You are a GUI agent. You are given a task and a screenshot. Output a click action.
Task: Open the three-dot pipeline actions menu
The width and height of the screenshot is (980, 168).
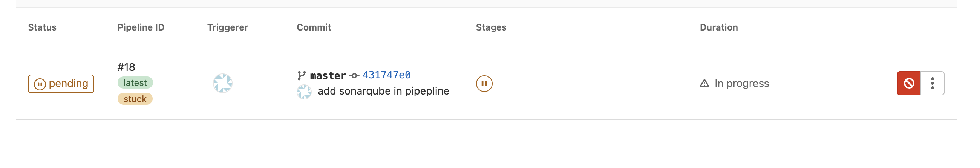click(x=932, y=83)
